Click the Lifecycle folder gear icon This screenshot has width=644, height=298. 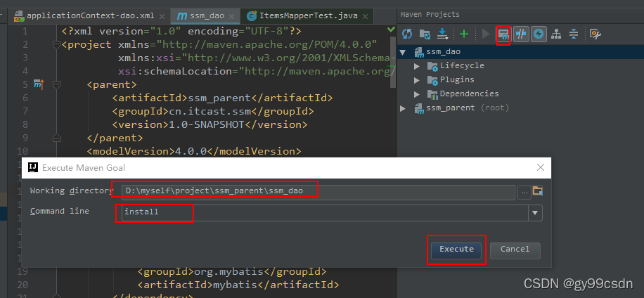[432, 66]
